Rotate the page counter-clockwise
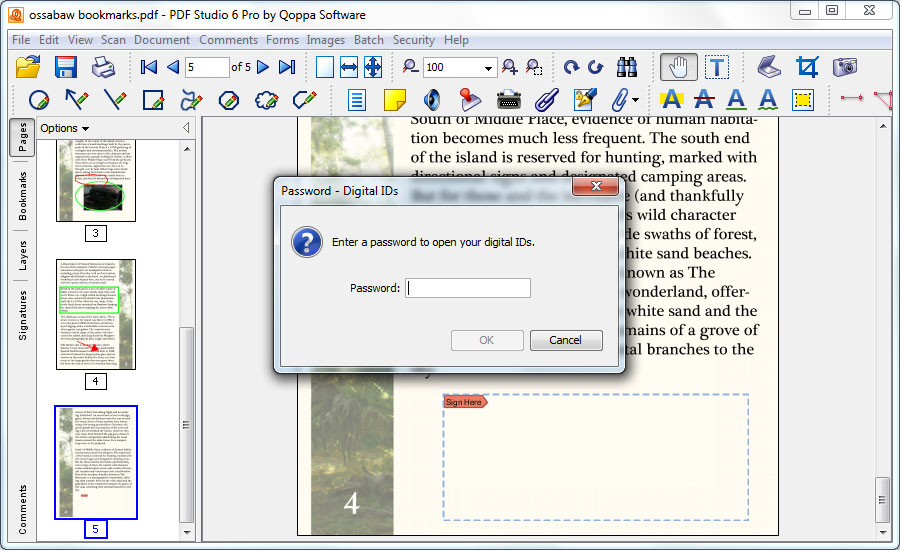The height and width of the screenshot is (550, 900). 596,67
